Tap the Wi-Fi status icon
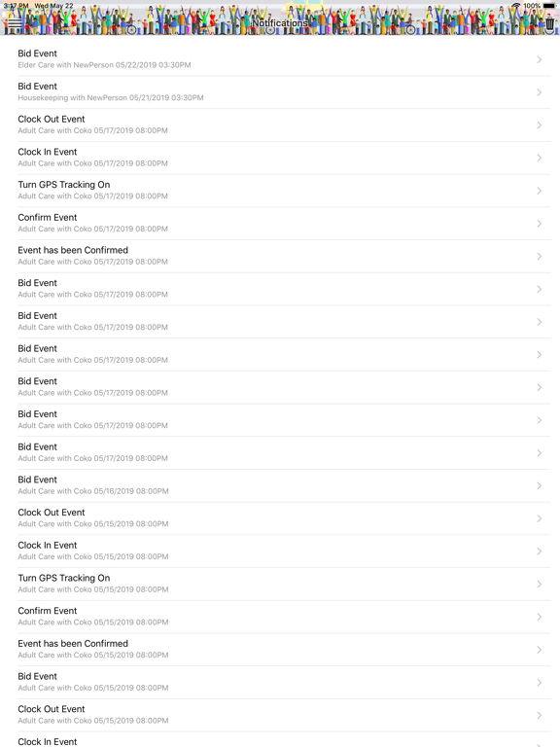 (516, 5)
